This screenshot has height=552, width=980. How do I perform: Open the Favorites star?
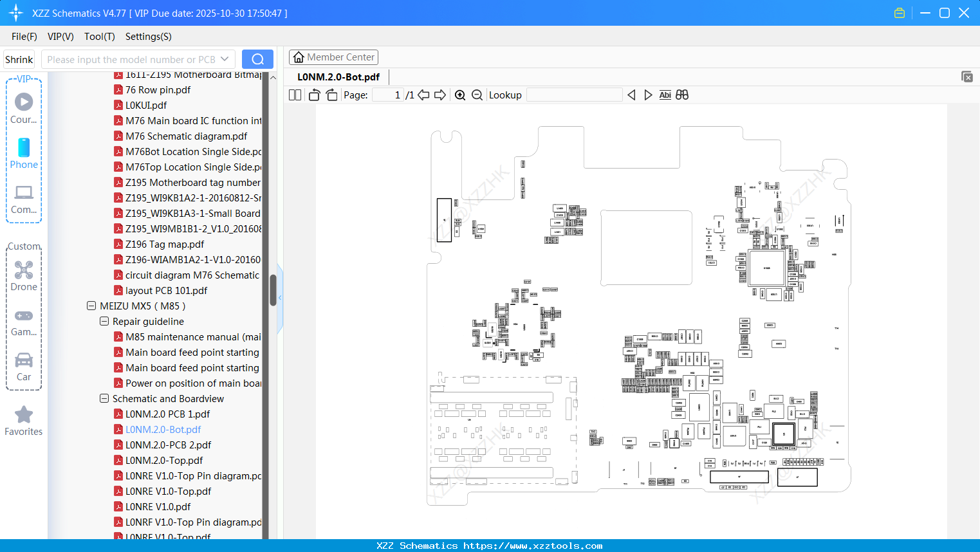coord(24,421)
